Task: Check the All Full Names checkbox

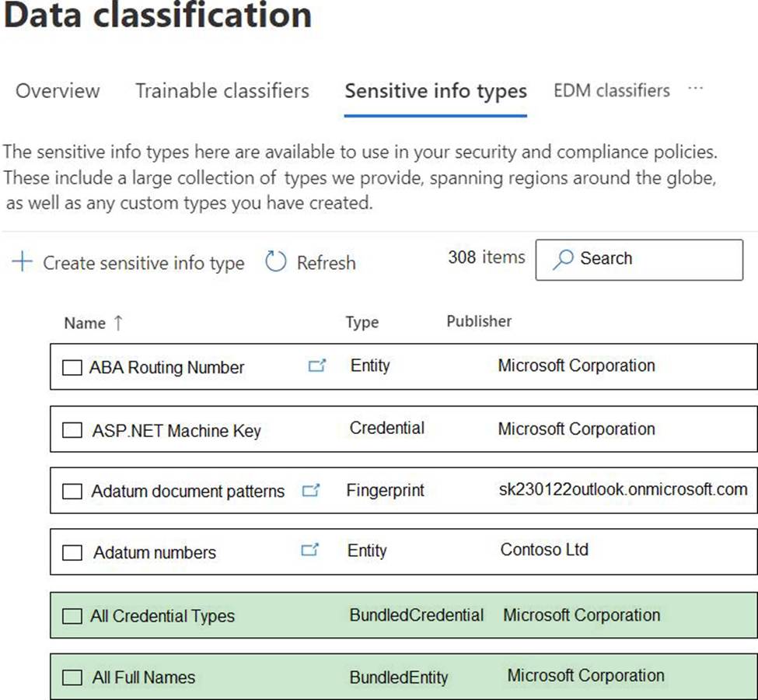Action: (72, 677)
